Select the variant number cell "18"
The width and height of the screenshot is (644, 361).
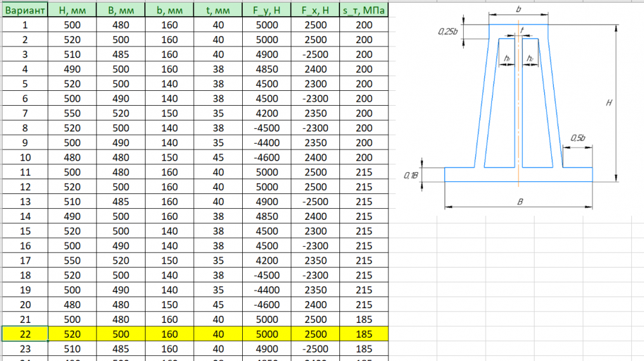[x=25, y=275]
